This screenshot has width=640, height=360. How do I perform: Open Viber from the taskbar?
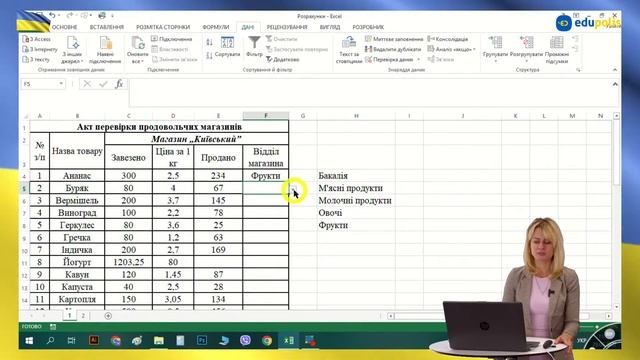[245, 340]
